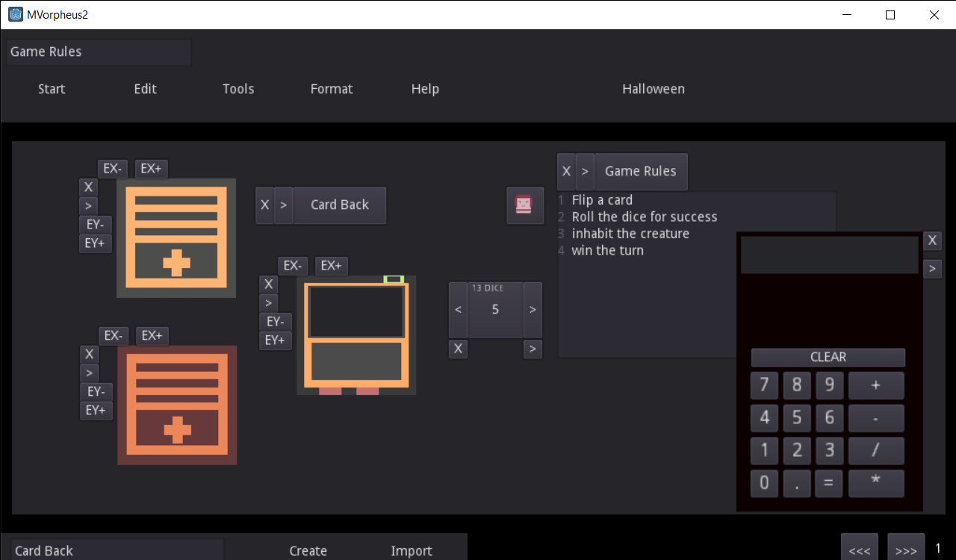The height and width of the screenshot is (560, 956).
Task: Open the Tools menu
Action: coord(238,88)
